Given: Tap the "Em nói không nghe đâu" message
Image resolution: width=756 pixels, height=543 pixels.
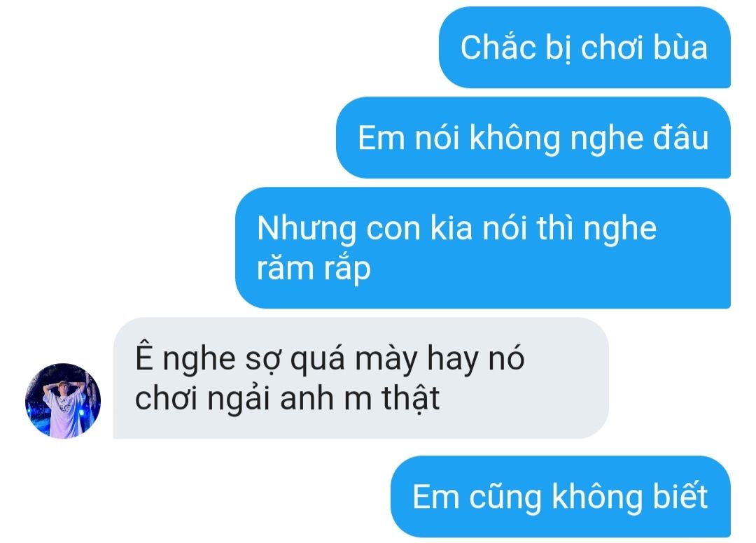Looking at the screenshot, I should 533,138.
